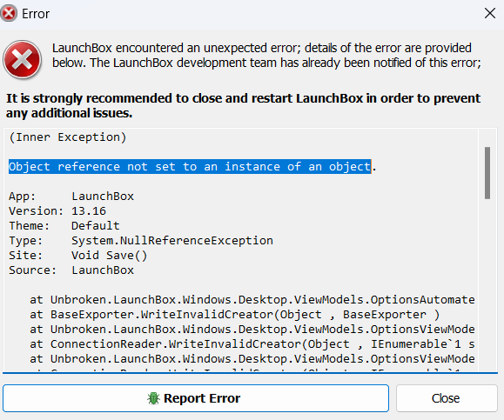Click the (Inner Exception) text
This screenshot has height=420, width=504.
click(68, 137)
